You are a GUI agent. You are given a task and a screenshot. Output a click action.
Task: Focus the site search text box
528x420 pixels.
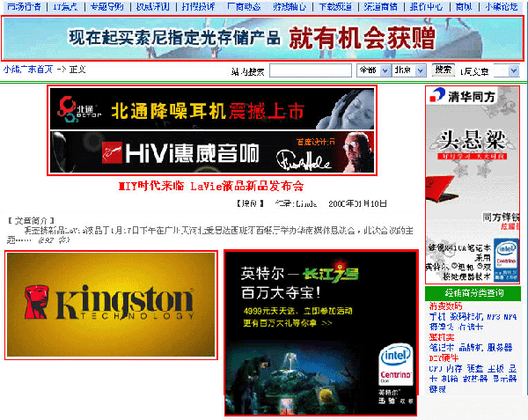tap(311, 70)
